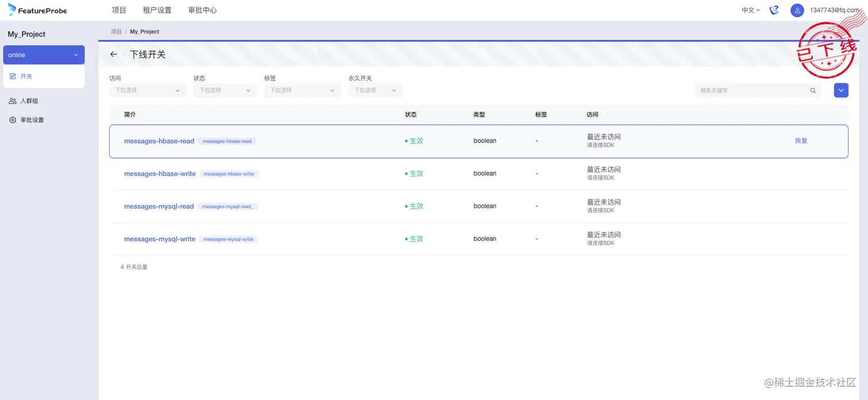868x400 pixels.
Task: Click the 开关 toggle icon in sidebar
Action: click(x=13, y=76)
